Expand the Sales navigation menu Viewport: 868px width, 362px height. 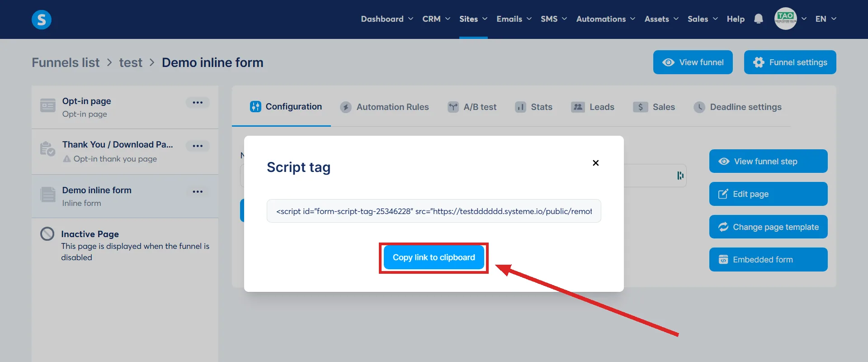(703, 19)
